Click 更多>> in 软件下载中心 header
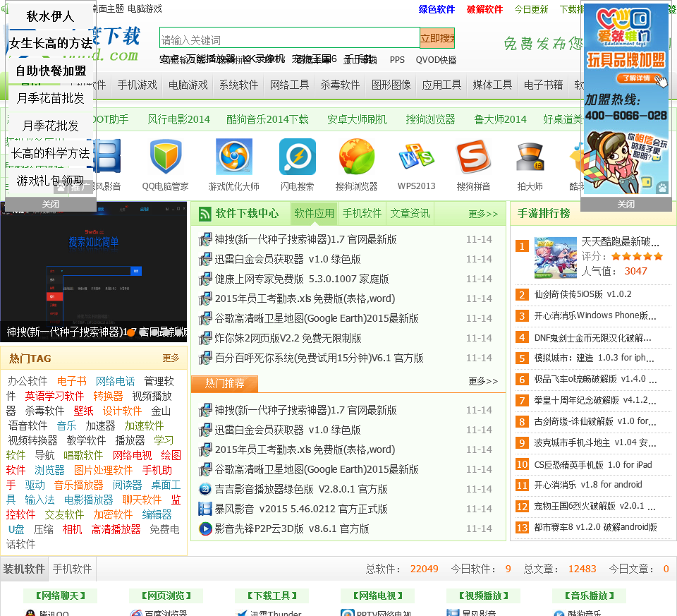677x616 pixels. coord(483,214)
